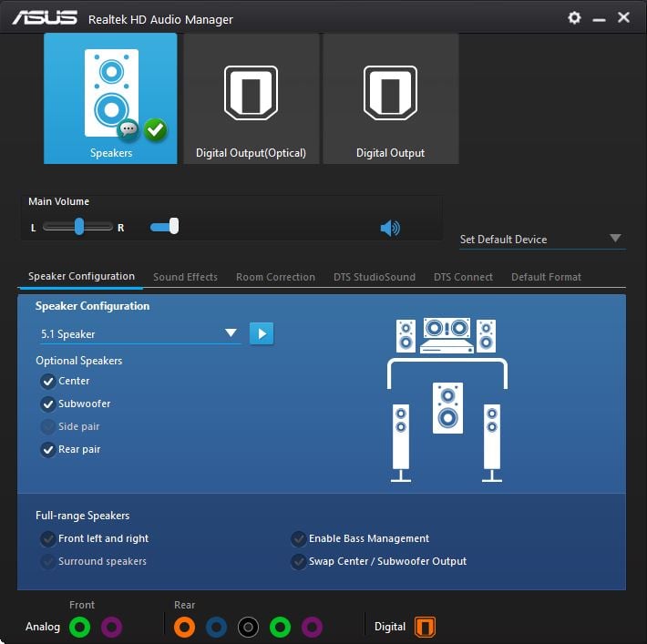Click the purple Front analog jack

point(111,627)
